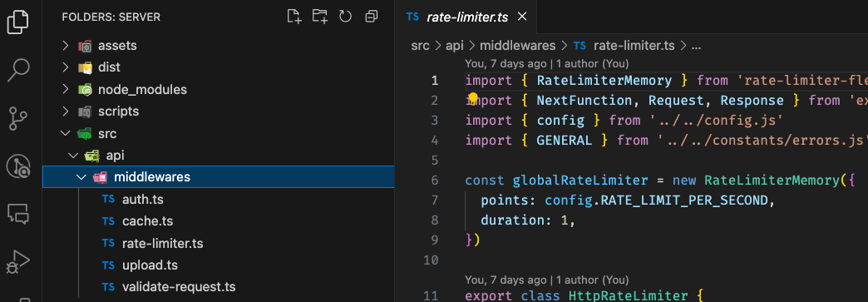Click RATE_LIMIT_PER_SECOND in line 7
Screen dimensions: 868x302
(x=684, y=201)
